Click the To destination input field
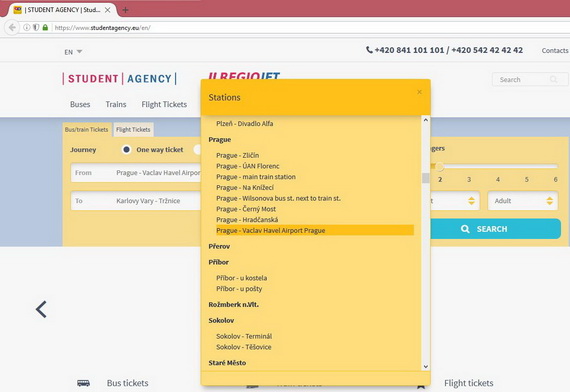 click(136, 201)
